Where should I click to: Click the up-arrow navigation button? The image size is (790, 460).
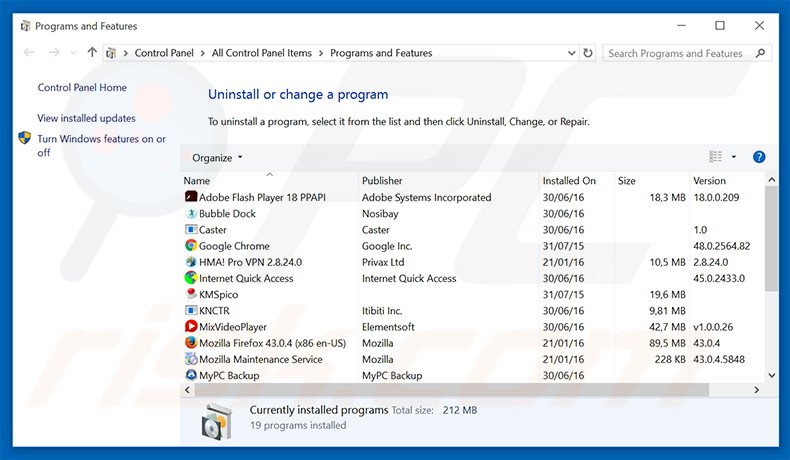coord(93,53)
